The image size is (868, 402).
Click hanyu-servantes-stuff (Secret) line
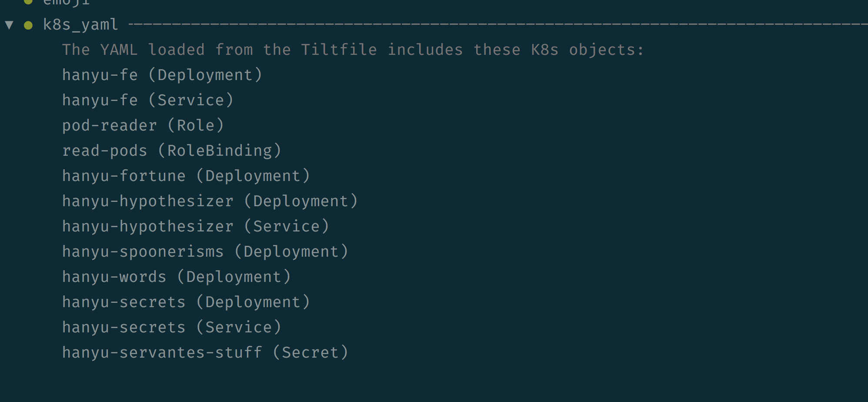coord(205,353)
